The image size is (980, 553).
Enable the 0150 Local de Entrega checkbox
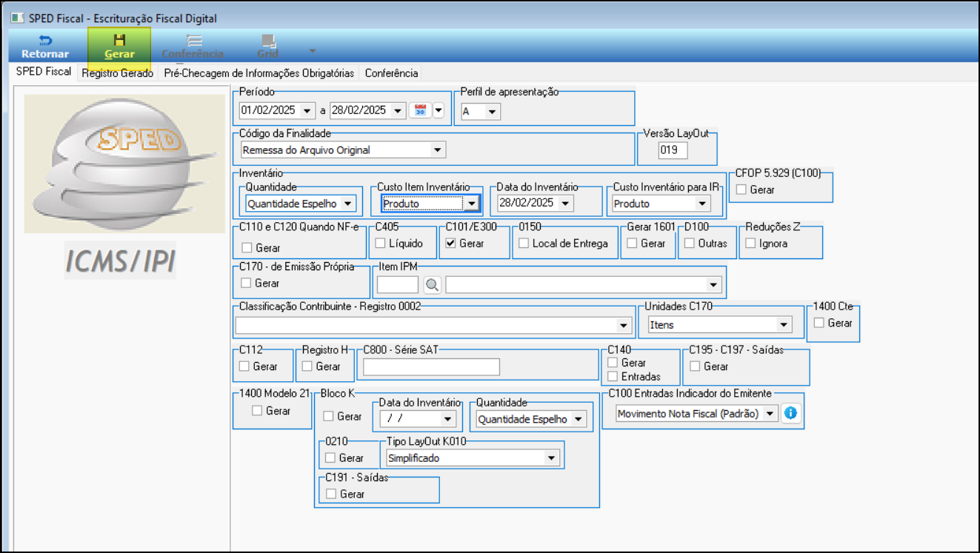(x=524, y=243)
